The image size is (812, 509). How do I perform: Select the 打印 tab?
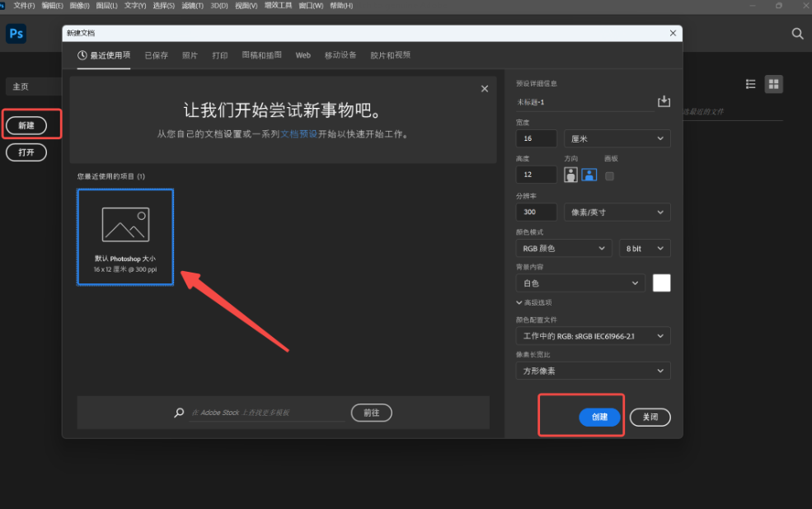click(220, 55)
